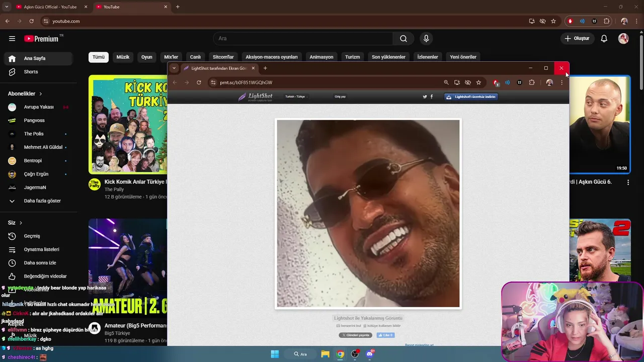
Task: Open the Avrupa Yakası channel subscription
Action: (38, 107)
